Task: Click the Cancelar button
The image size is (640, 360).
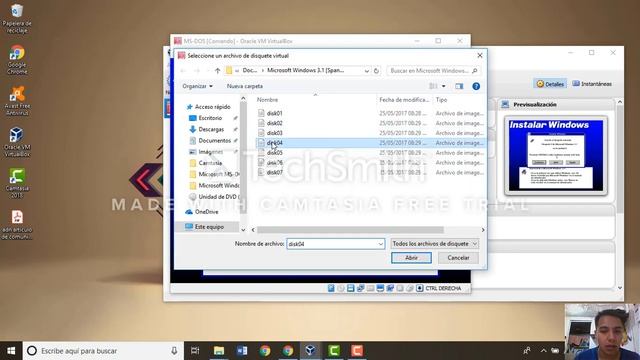Action: [x=458, y=258]
